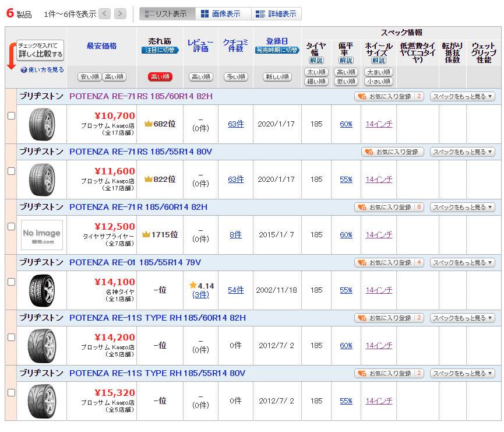Sort tire width by 細い順

(x=316, y=82)
